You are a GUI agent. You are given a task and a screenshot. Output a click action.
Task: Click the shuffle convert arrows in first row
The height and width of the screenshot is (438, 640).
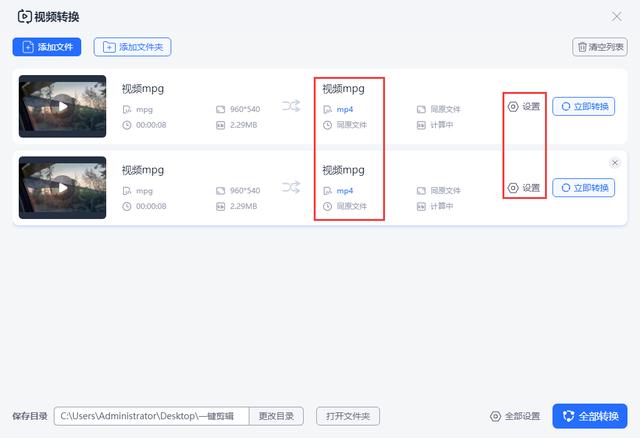click(x=291, y=105)
